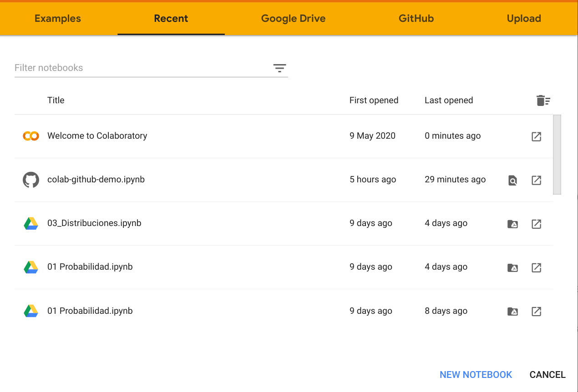This screenshot has width=578, height=392.
Task: Open colab-github-demo.ipynb in new tab icon
Action: (x=536, y=180)
